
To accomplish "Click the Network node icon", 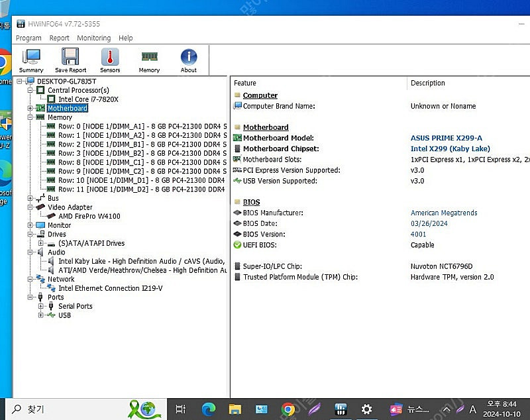I will [x=40, y=279].
